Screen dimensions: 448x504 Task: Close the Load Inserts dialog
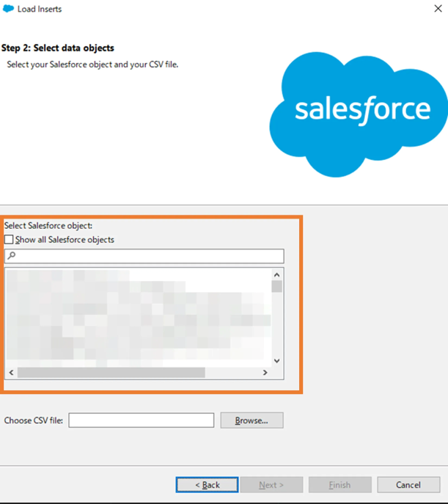pyautogui.click(x=438, y=9)
